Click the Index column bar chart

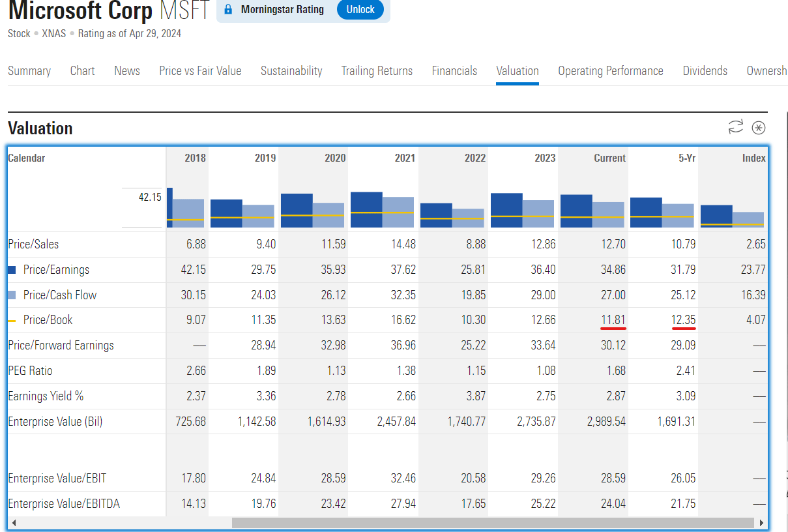732,216
